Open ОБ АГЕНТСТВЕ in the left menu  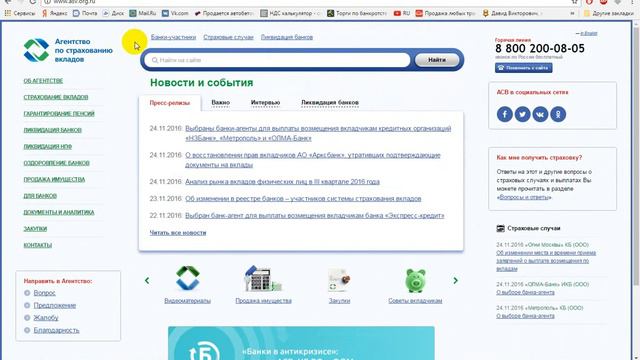tap(43, 81)
